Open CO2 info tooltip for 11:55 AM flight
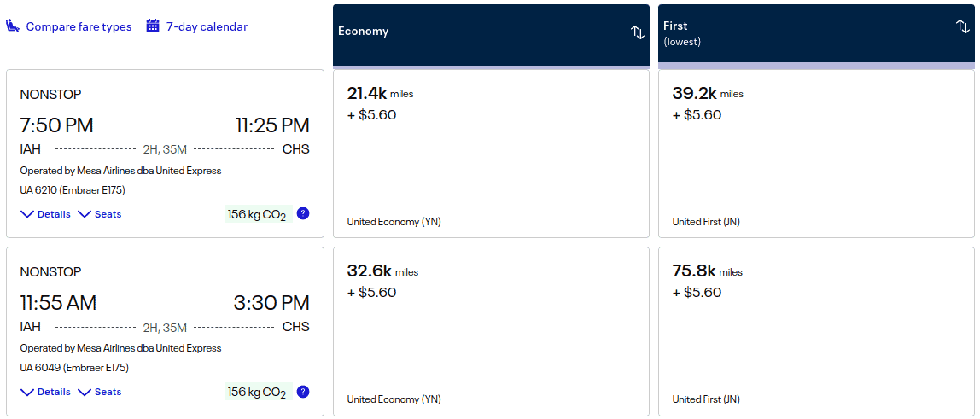 302,392
